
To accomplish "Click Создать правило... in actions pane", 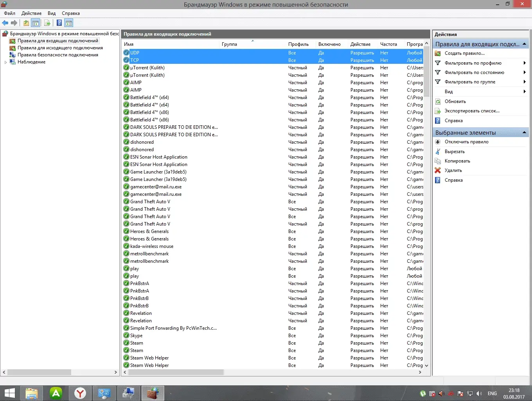I will tap(465, 53).
